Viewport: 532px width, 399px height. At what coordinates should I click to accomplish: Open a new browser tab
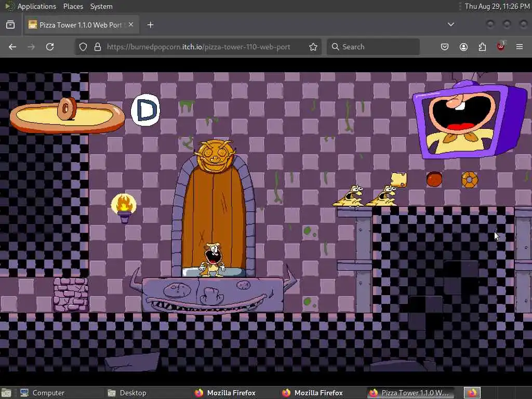(x=150, y=25)
